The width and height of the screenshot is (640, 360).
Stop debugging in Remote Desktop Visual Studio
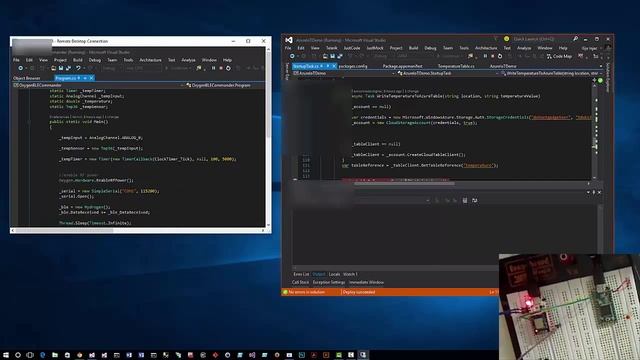[221, 68]
